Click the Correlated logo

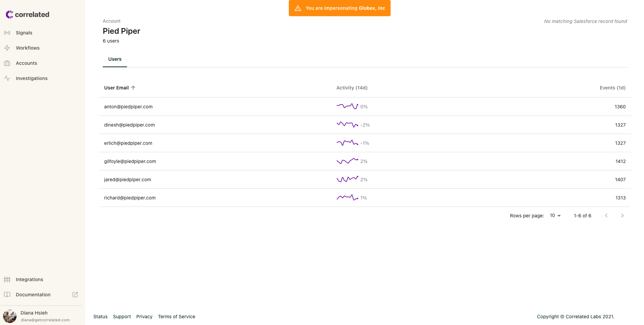pos(27,15)
